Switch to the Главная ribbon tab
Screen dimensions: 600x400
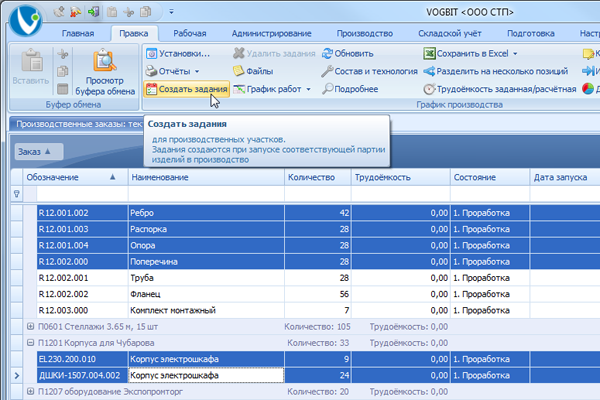tap(78, 33)
